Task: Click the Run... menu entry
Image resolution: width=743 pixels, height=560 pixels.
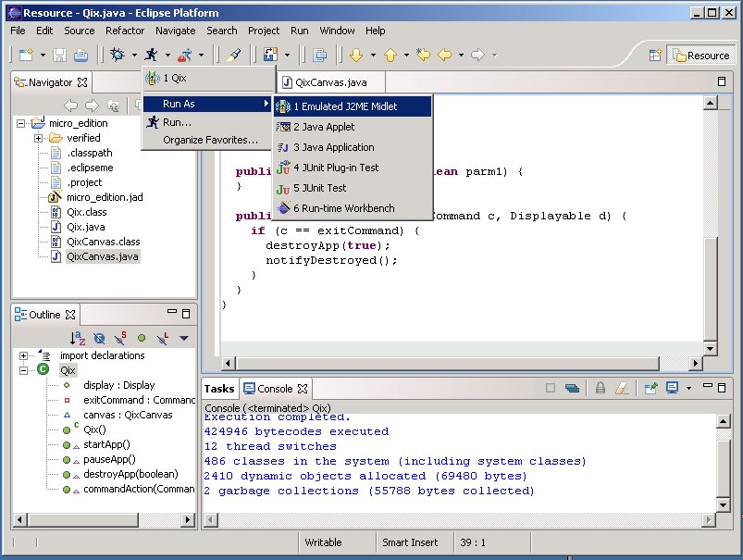Action: click(207, 122)
